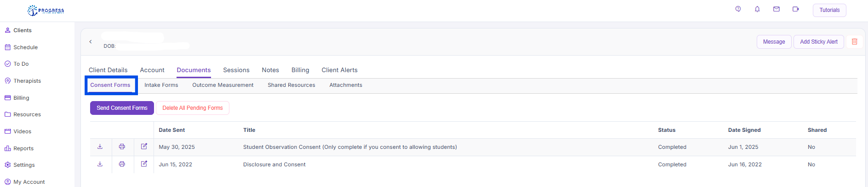Go back using the left chevron arrow
868x187 pixels.
(91, 42)
